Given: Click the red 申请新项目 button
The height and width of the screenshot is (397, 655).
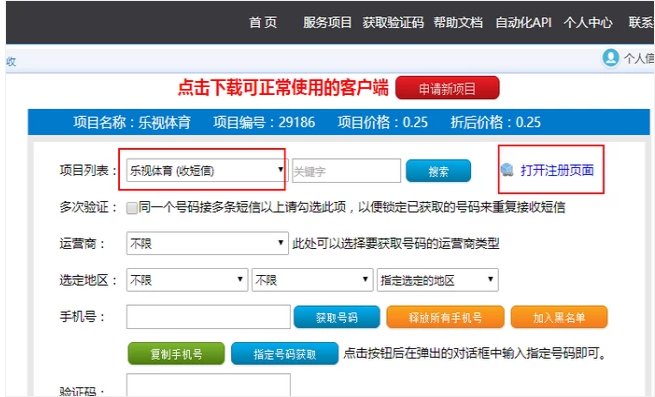Looking at the screenshot, I should pos(447,88).
